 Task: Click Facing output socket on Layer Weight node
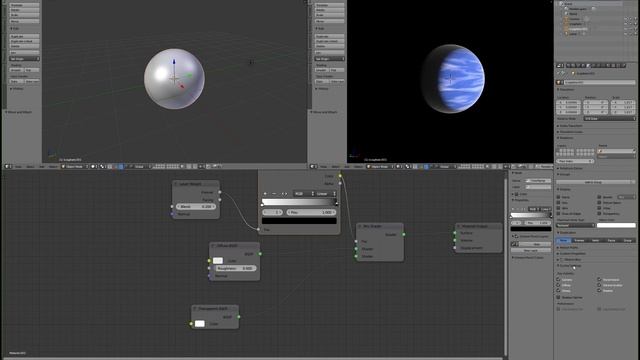click(220, 200)
